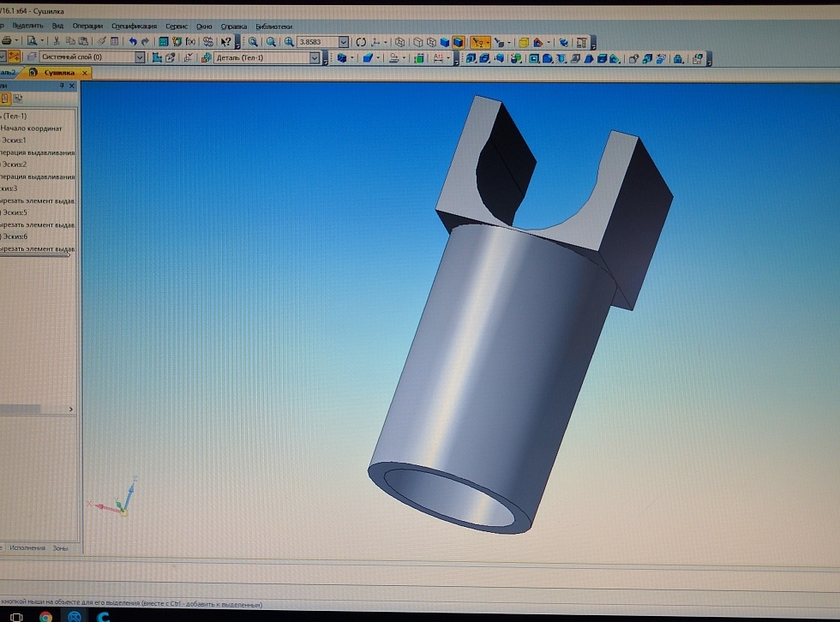Screen dimensions: 840x622
Task: Expand the print icon dropdown arrow
Action: [16, 40]
